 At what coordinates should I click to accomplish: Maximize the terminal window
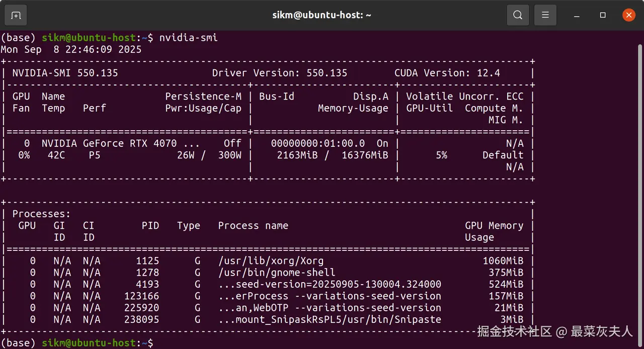pyautogui.click(x=603, y=15)
